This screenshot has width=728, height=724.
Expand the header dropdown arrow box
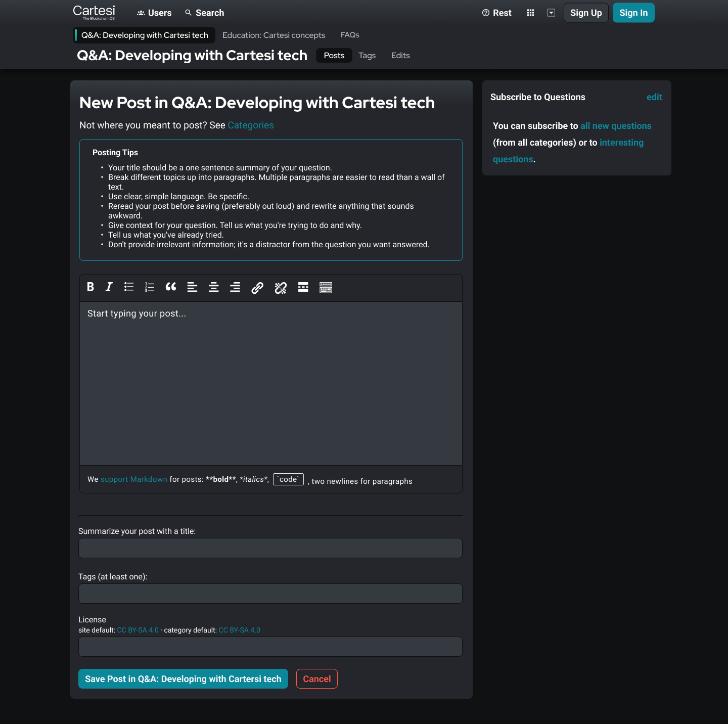point(552,13)
